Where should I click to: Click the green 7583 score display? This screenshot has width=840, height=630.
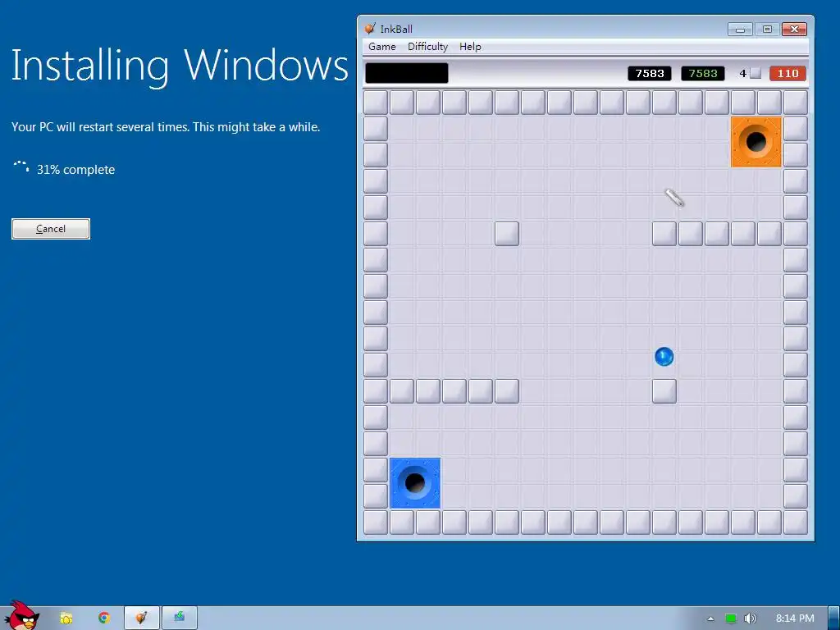(703, 73)
